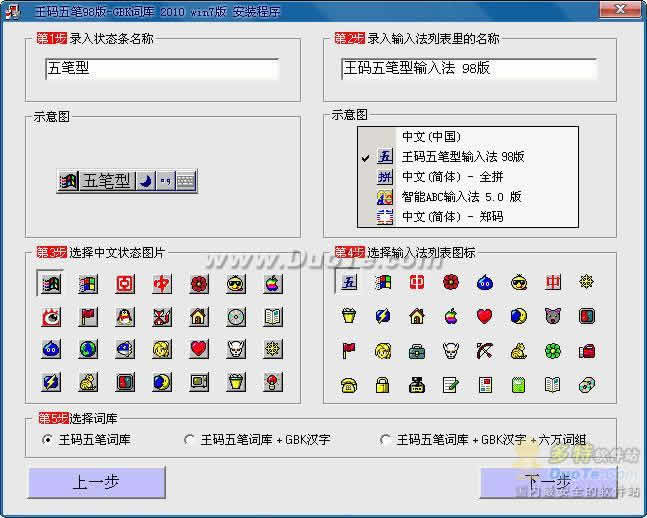Screen dimensions: 647x518
Task: Select the mushroom status picture
Action: (271, 381)
